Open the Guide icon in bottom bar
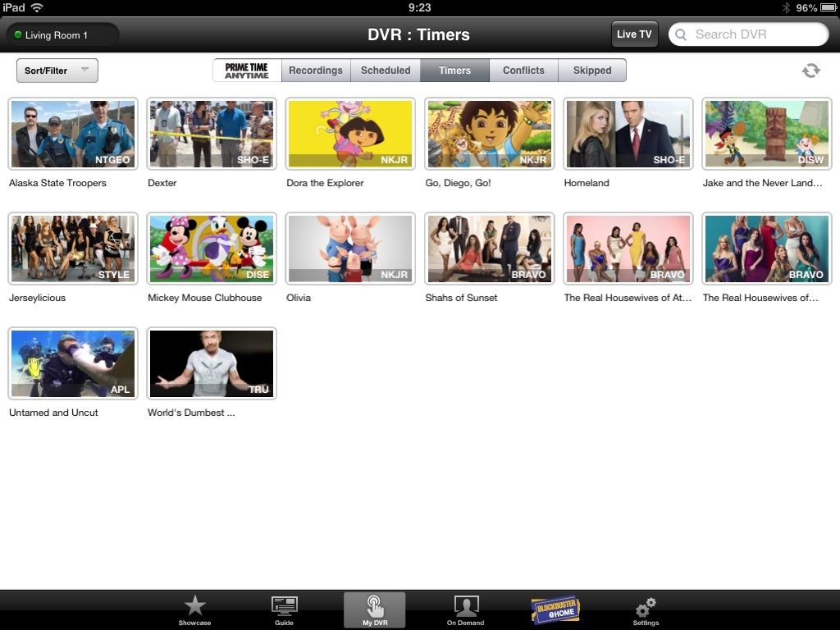The height and width of the screenshot is (630, 840). (284, 606)
